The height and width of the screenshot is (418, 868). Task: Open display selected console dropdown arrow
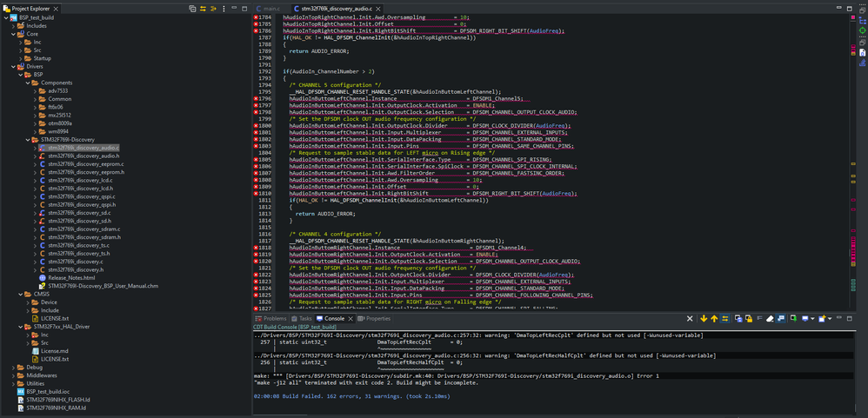coord(812,319)
